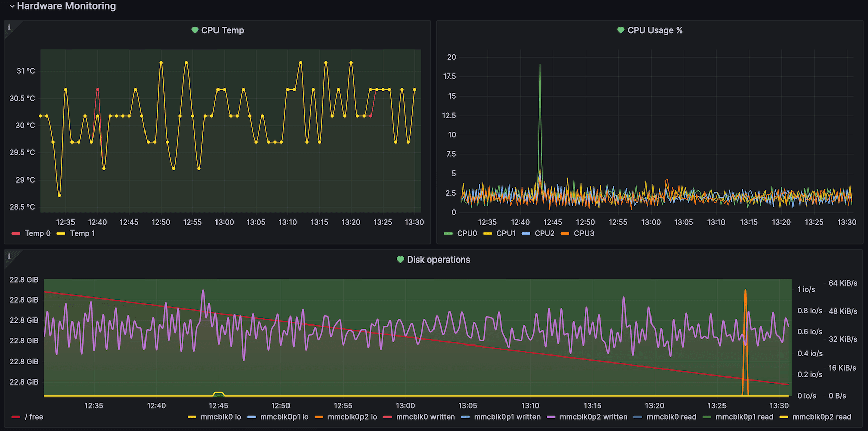
Task: Open the CPU Temp panel info icon
Action: pos(9,27)
